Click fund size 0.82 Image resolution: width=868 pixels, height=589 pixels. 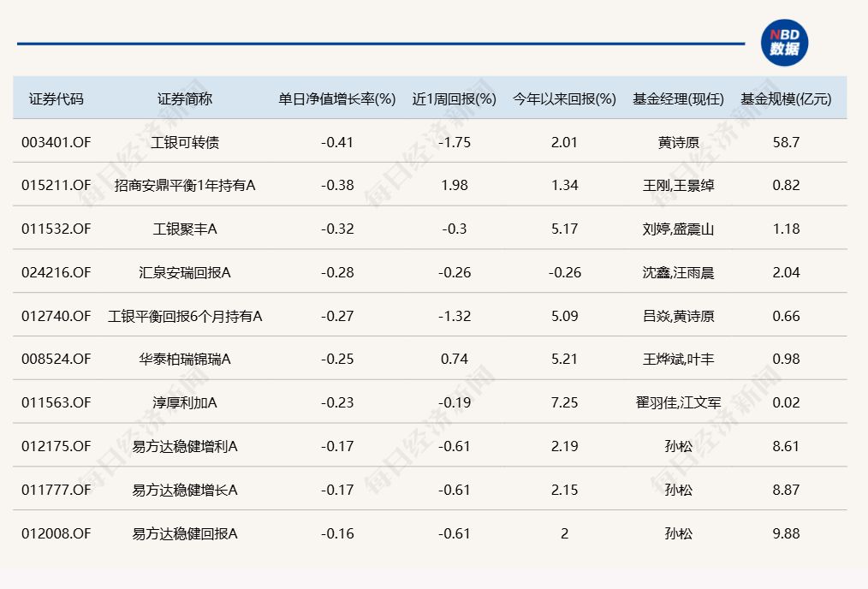(786, 186)
